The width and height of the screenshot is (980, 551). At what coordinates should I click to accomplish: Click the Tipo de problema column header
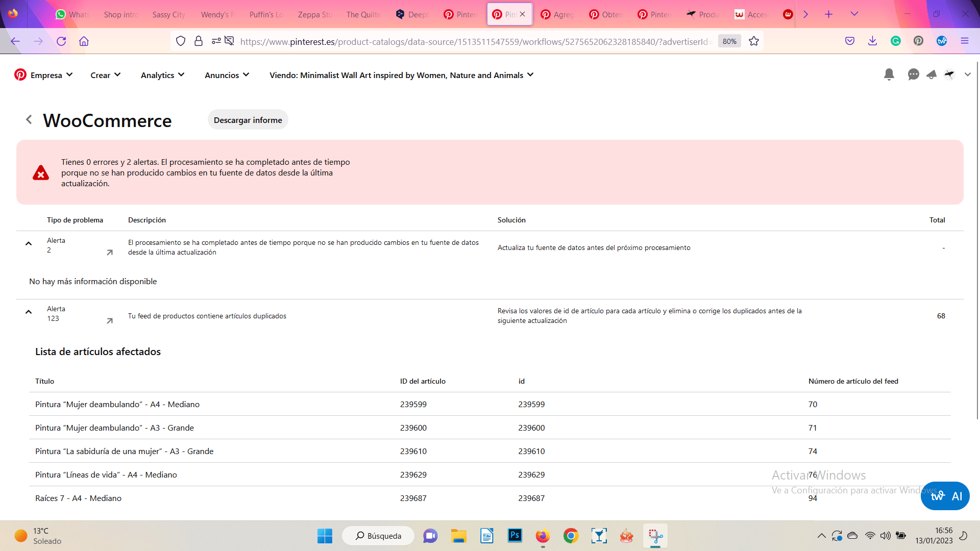(75, 220)
